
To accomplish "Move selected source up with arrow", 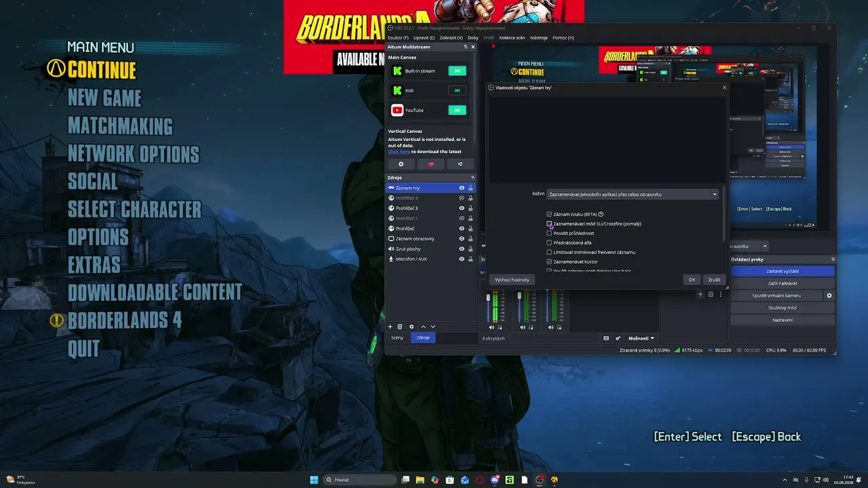I will point(423,327).
